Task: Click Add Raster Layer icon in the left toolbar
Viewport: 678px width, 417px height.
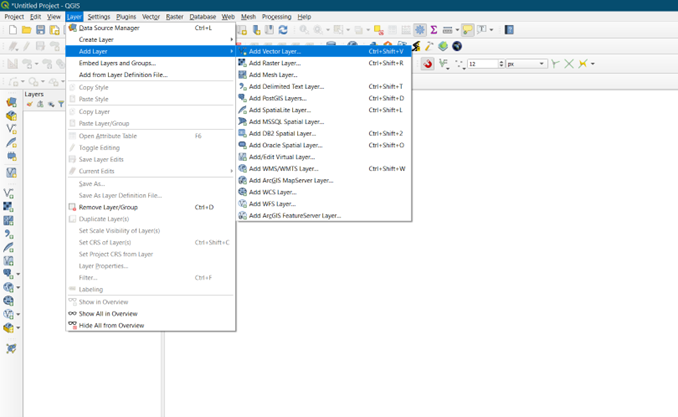Action: (9, 207)
